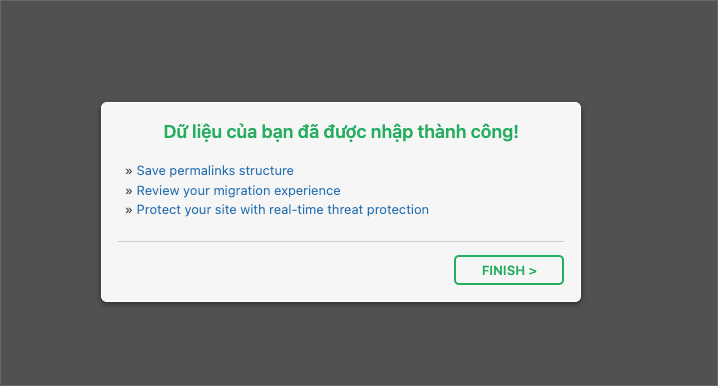Open the Save permalinks structure link
This screenshot has height=386, width=718.
(215, 171)
